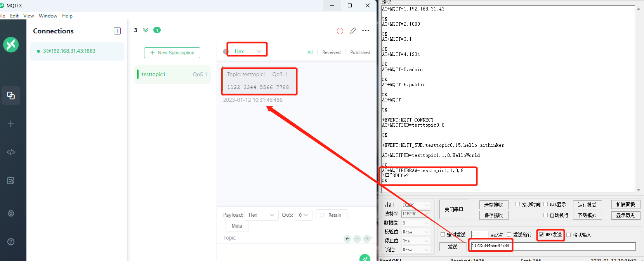Enable the HEX显示 checkbox
The width and height of the screenshot is (644, 261).
pyautogui.click(x=545, y=204)
